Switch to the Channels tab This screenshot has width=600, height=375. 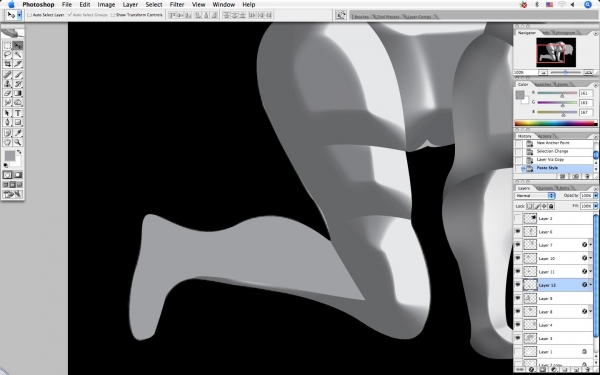click(x=544, y=188)
